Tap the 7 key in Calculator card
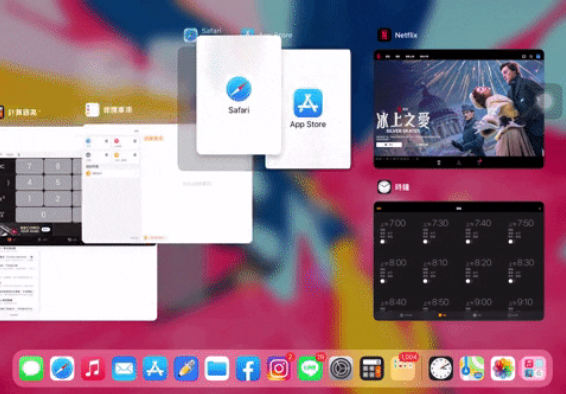Screen dimensions: 566x394 30,166
